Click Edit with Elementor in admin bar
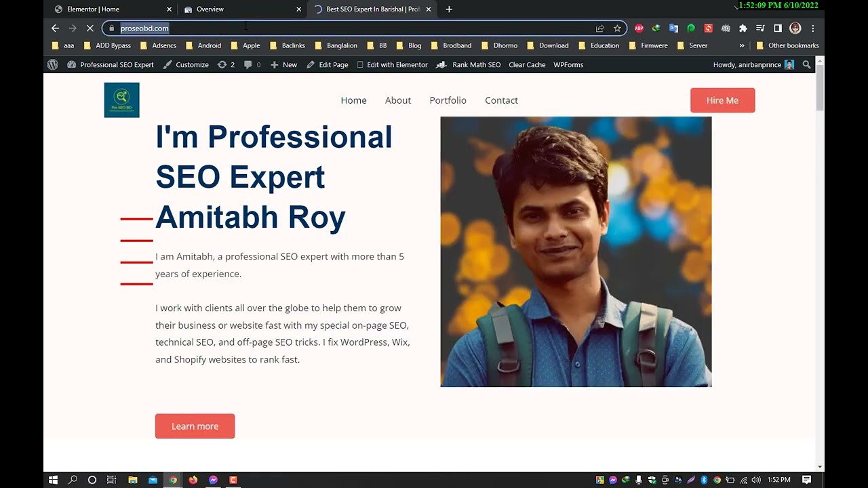Screen dimensions: 868x488 coord(392,64)
